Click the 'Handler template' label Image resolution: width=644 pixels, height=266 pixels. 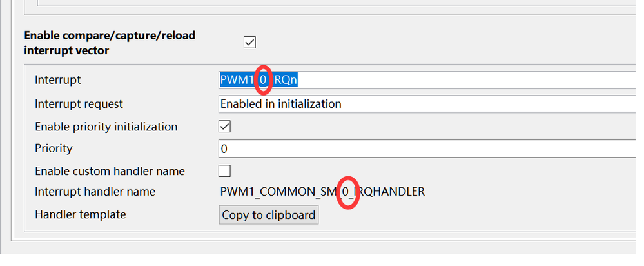tap(80, 214)
